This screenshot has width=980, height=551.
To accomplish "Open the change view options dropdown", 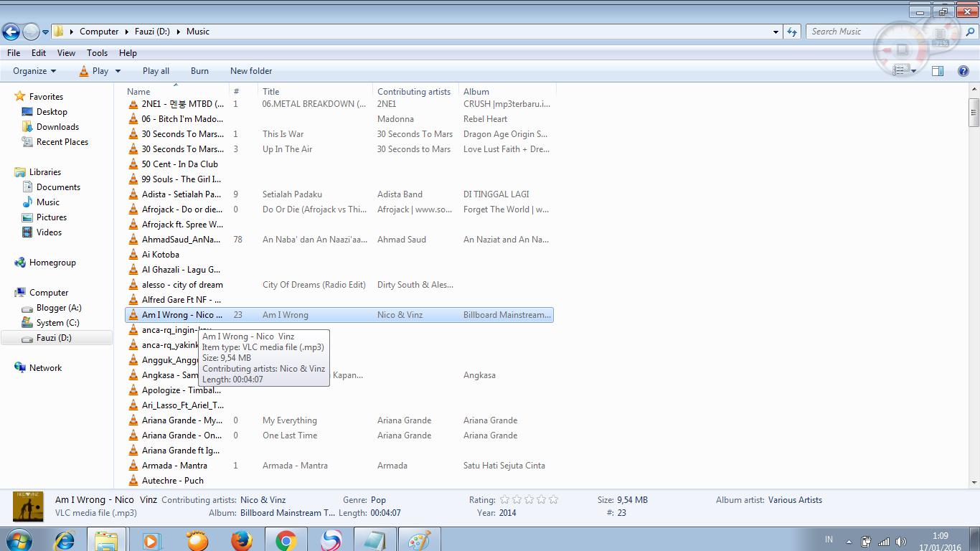I will [914, 71].
